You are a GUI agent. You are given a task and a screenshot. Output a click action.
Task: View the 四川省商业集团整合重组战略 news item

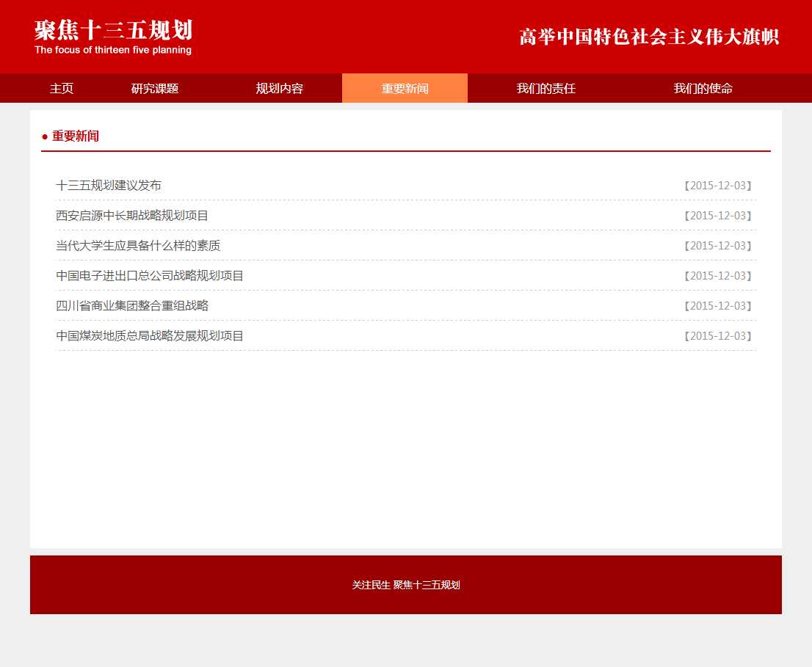pos(132,306)
